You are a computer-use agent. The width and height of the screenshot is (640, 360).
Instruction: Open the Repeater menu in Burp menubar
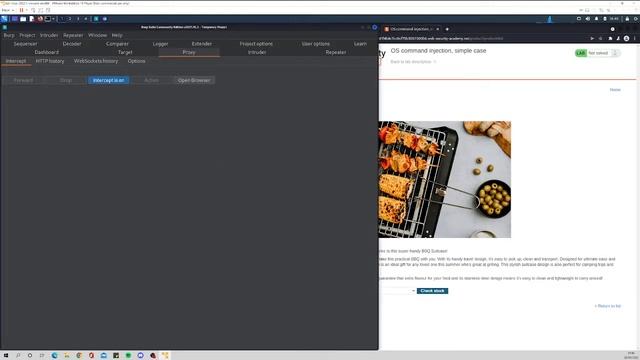[73, 36]
